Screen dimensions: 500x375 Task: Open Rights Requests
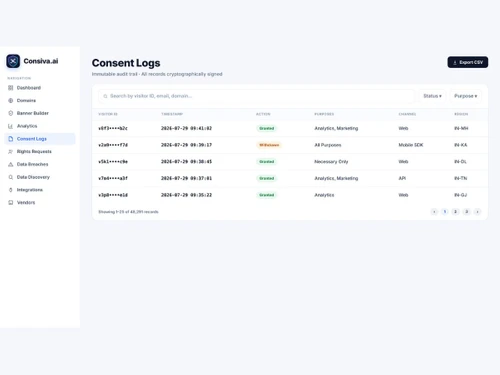[40, 152]
